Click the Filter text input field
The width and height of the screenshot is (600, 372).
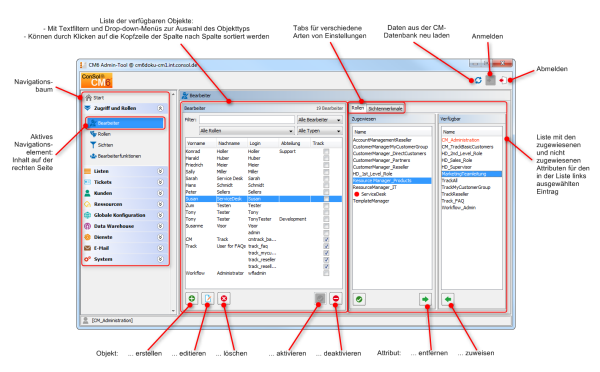[x=247, y=120]
